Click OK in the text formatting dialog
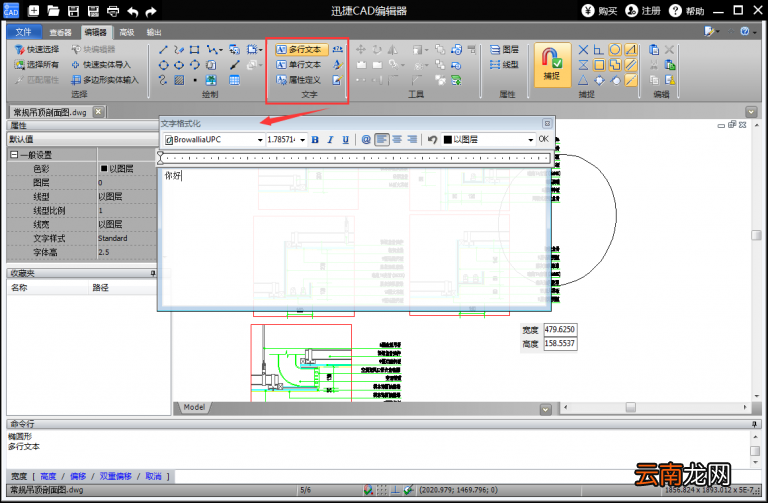This screenshot has height=503, width=768. [543, 140]
